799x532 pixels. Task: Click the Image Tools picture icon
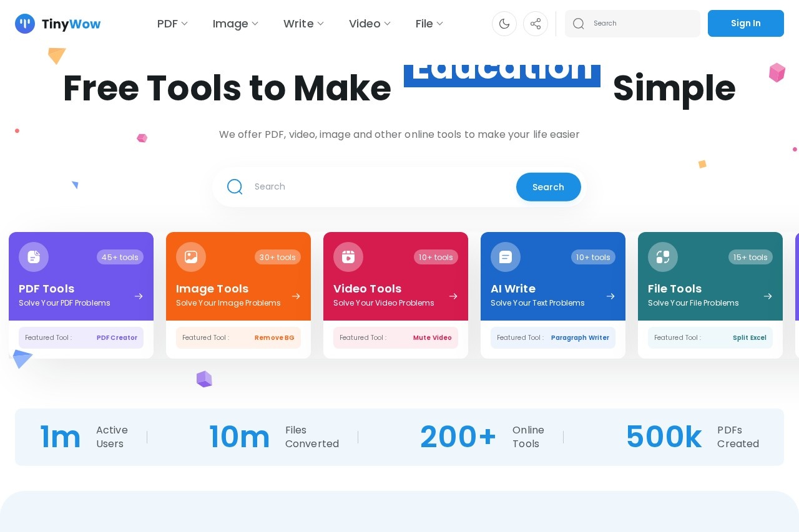tap(191, 257)
